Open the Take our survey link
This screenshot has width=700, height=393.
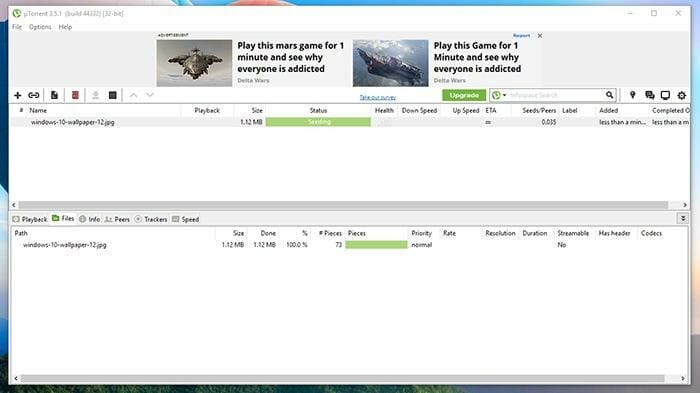[378, 97]
